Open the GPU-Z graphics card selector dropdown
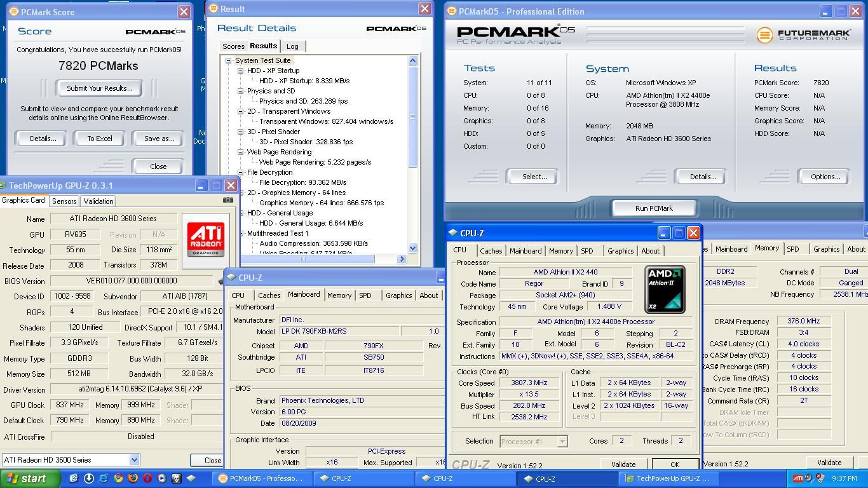 coord(134,459)
